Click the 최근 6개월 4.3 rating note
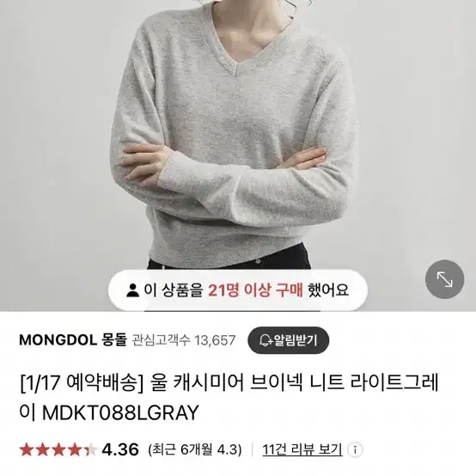Screen dimensions: 476x476 [195, 449]
